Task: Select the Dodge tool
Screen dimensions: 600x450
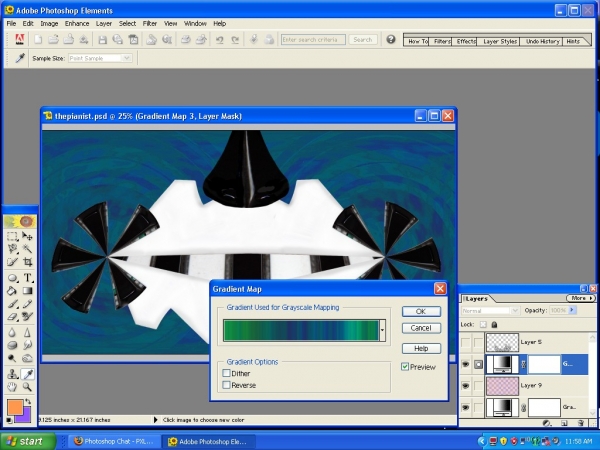Action: click(x=12, y=358)
